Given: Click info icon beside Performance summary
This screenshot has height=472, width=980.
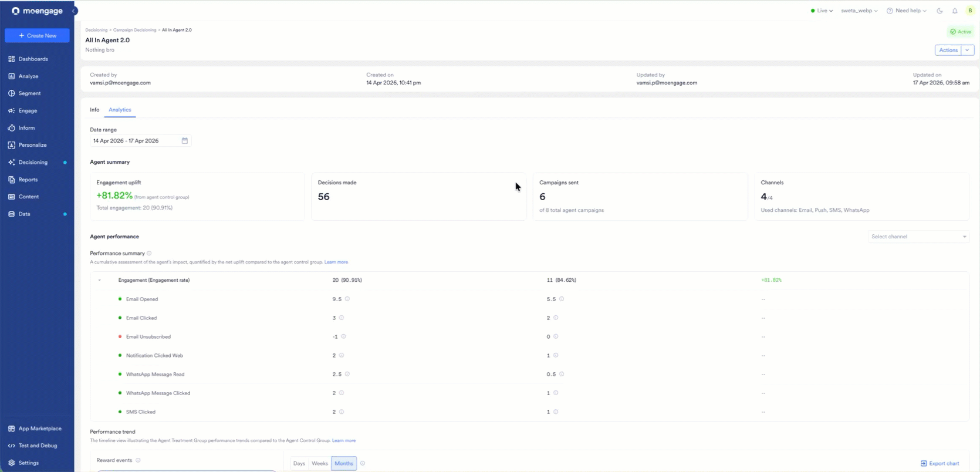Looking at the screenshot, I should tap(149, 254).
